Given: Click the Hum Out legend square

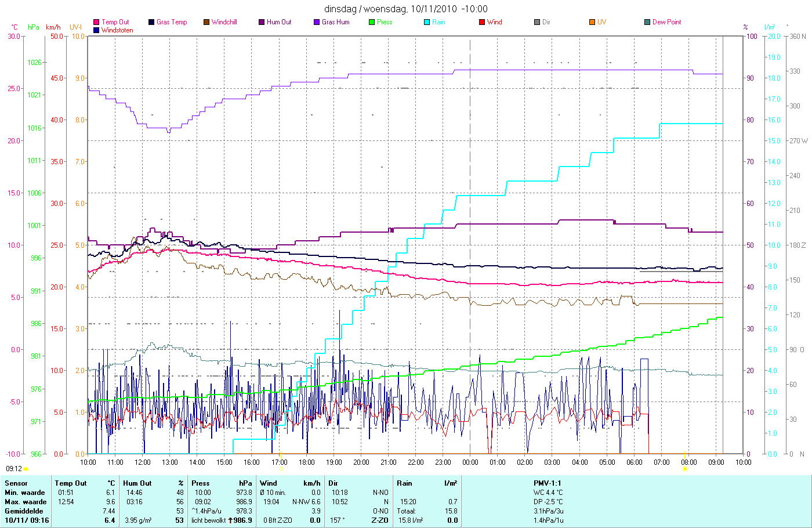Looking at the screenshot, I should pyautogui.click(x=262, y=22).
